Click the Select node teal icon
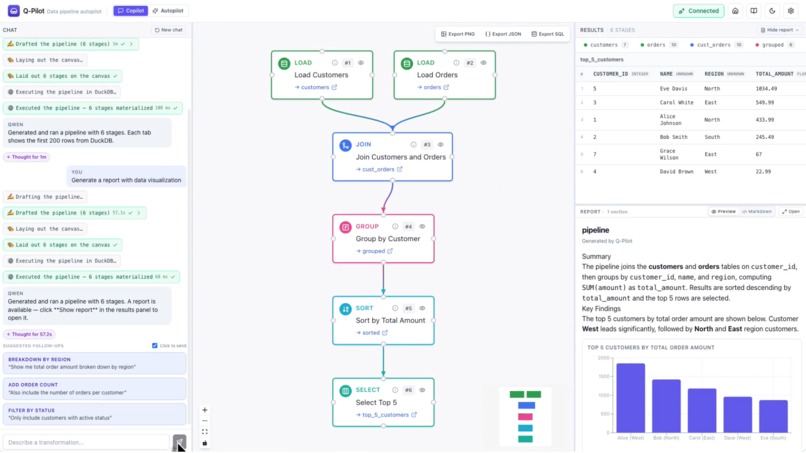This screenshot has height=453, width=806. coord(345,390)
